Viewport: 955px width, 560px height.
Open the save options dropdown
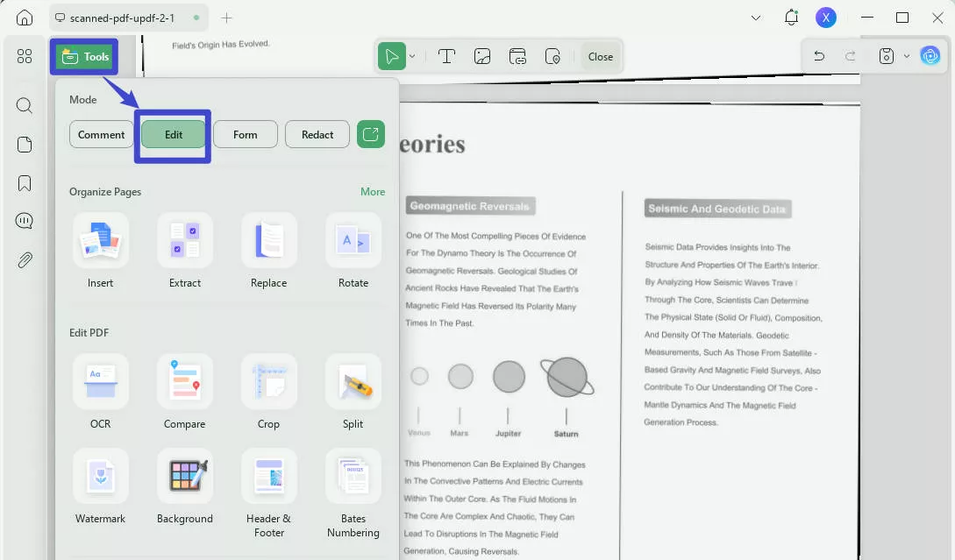pos(908,55)
